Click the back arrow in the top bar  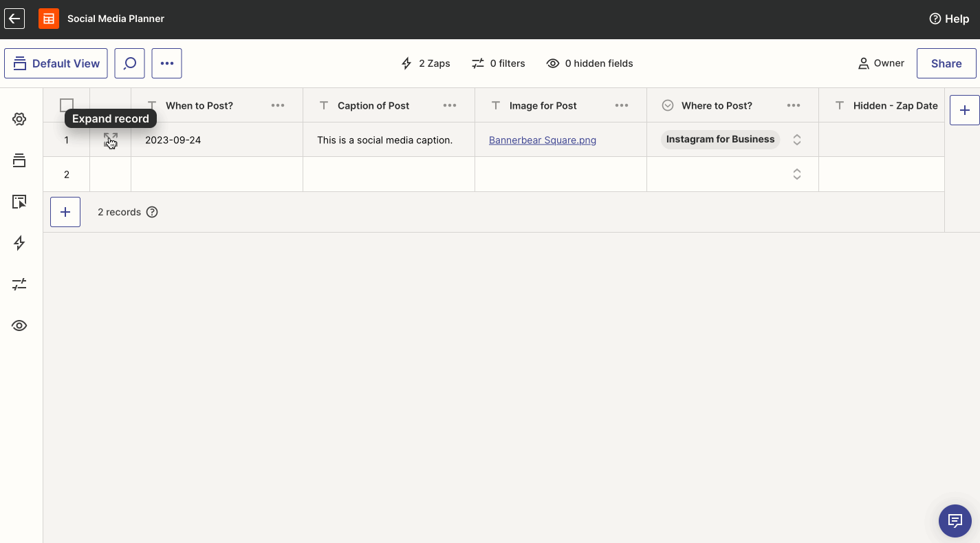14,19
